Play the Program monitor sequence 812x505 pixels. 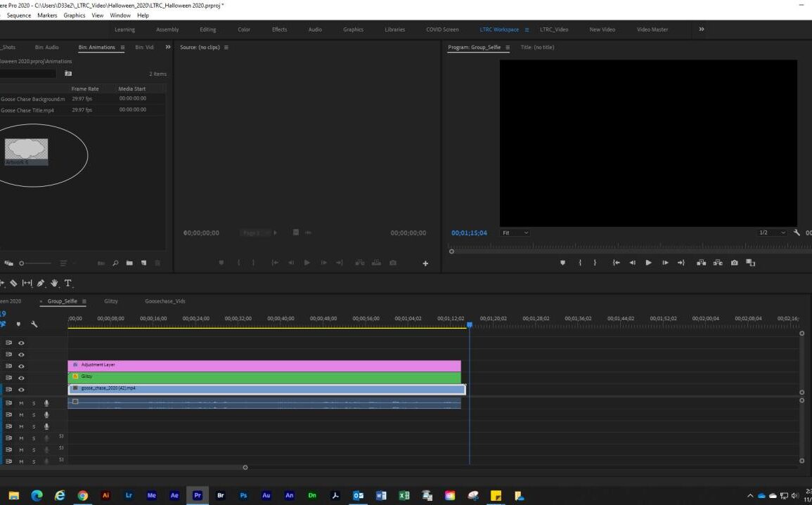click(648, 263)
